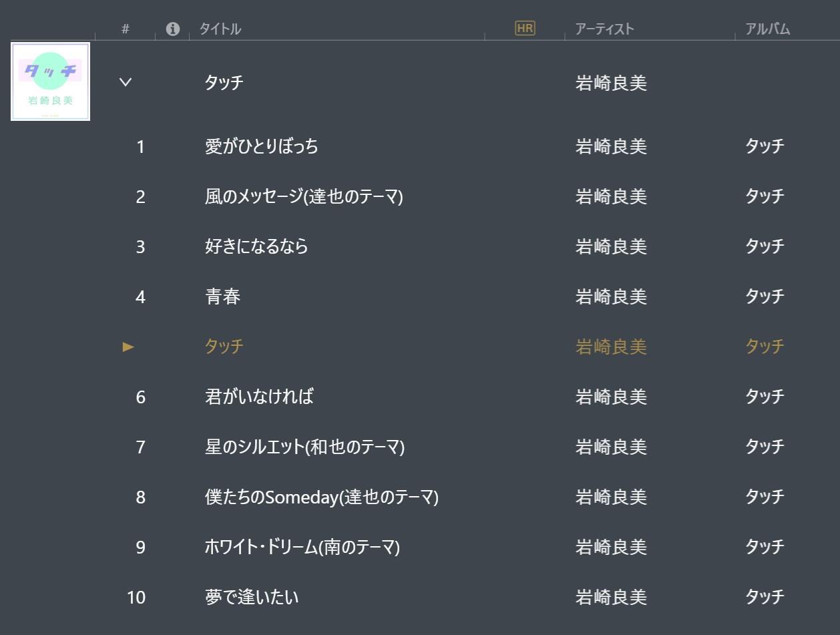The height and width of the screenshot is (635, 840).
Task: Sort by the タイトル column header
Action: [220, 29]
